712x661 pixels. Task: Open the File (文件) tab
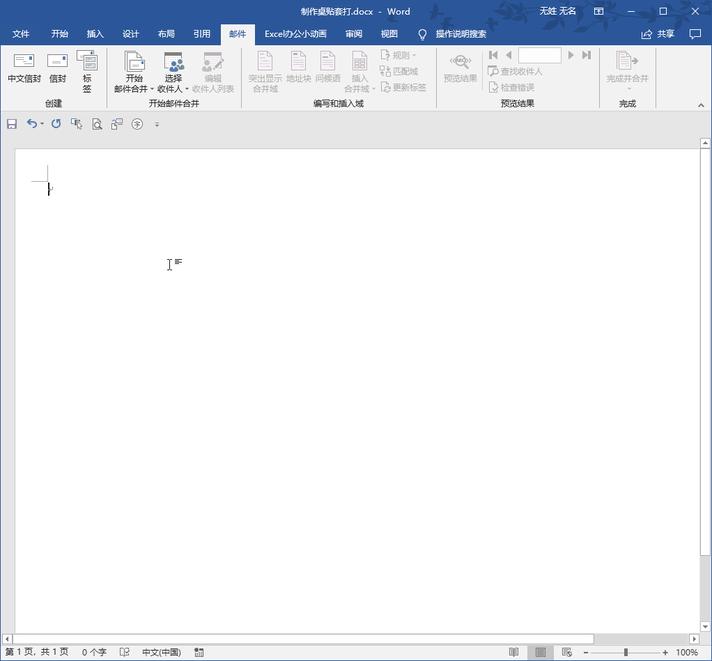[x=20, y=34]
